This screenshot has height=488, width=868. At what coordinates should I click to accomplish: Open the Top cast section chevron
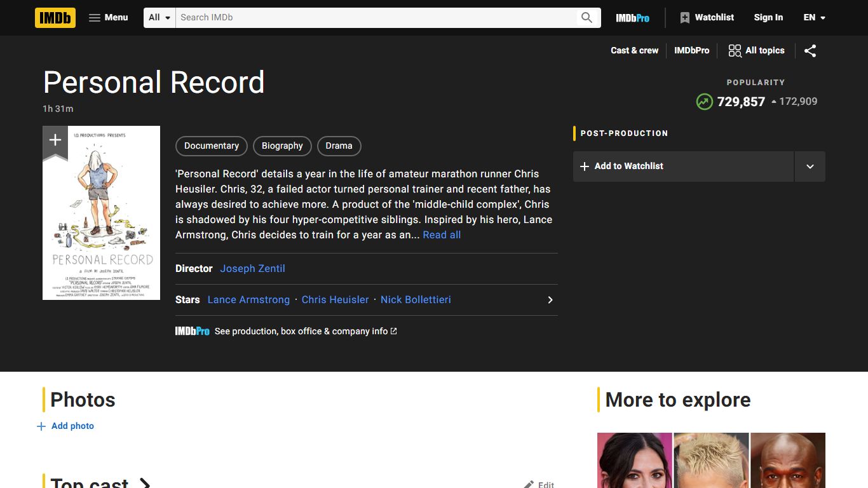pos(145,485)
